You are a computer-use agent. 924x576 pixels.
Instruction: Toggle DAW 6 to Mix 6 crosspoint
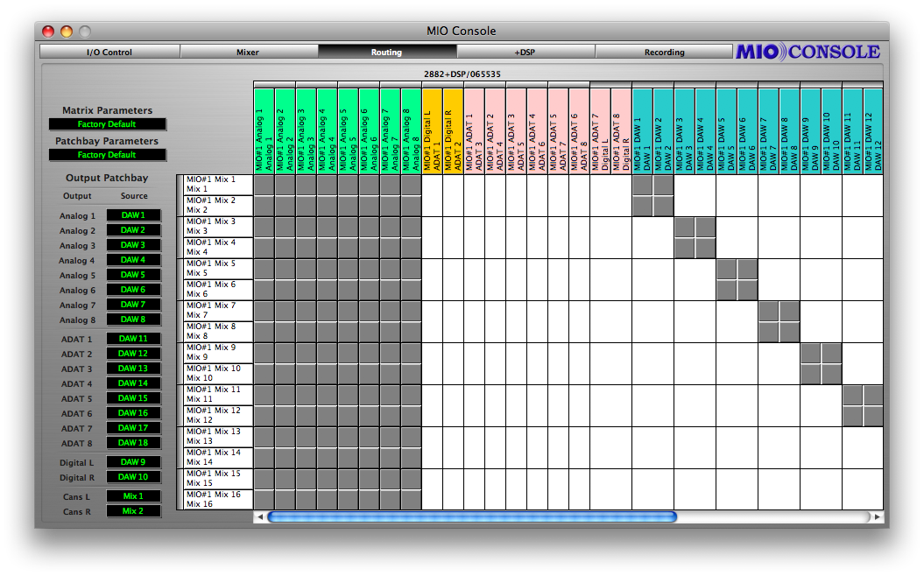click(748, 291)
